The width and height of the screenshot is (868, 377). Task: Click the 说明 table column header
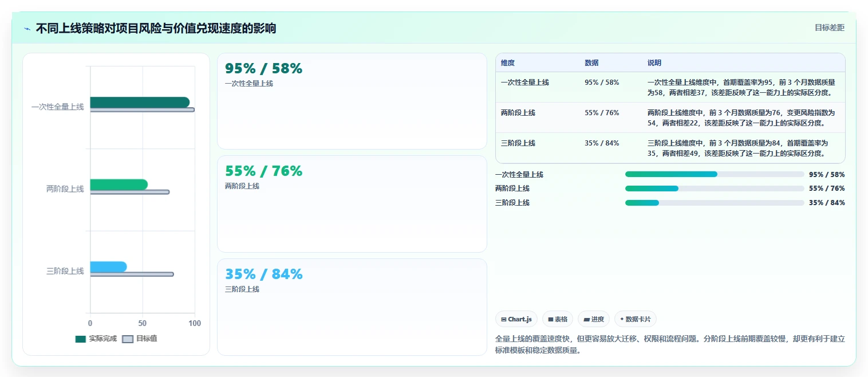pos(654,63)
